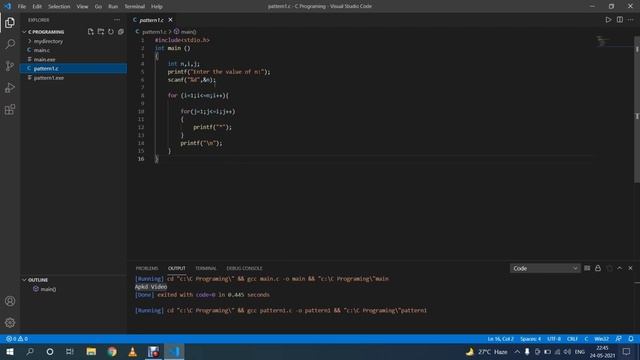Change encoding via UTF-8
640x360 pixels.
(554, 339)
